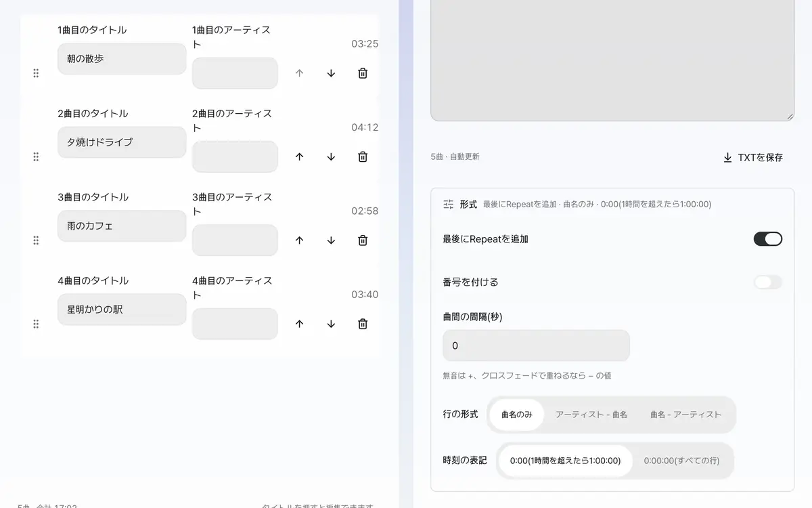Image resolution: width=812 pixels, height=508 pixels.
Task: Edit the 4曲目のタイトル field 星明かりの駅
Action: click(x=122, y=310)
